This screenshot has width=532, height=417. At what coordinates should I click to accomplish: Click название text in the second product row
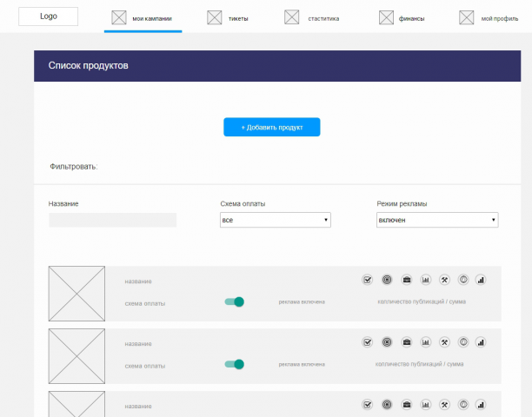pos(138,344)
